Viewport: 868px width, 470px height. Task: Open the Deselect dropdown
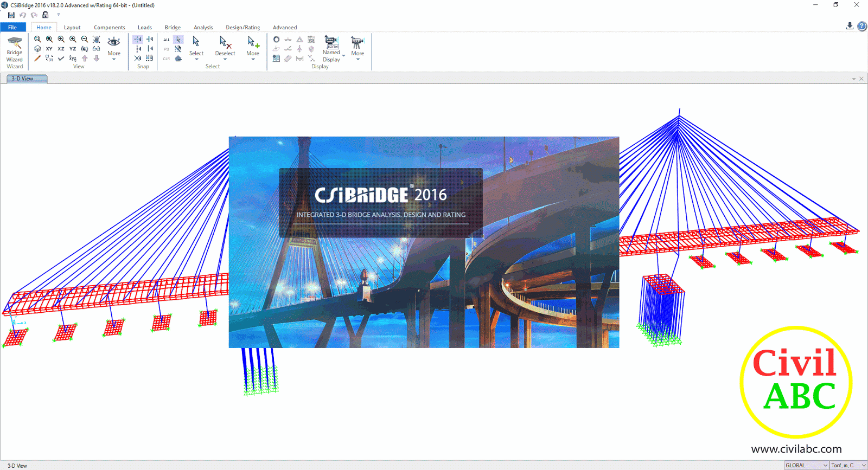click(x=225, y=48)
